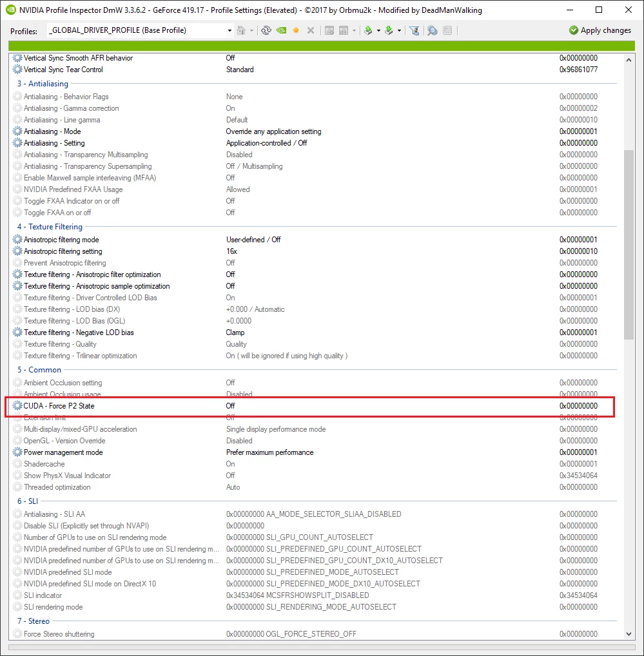
Task: Click 'Prefer maximum performance' value
Action: point(270,452)
